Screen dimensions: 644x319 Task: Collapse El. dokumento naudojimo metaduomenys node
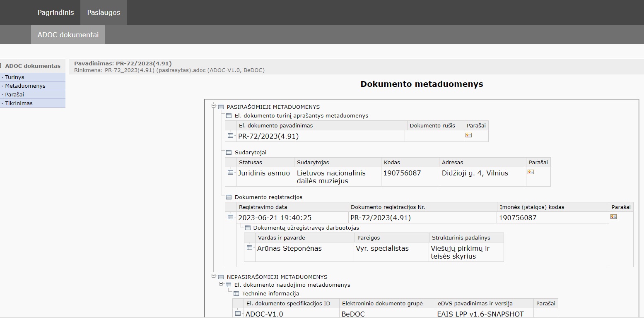click(221, 285)
